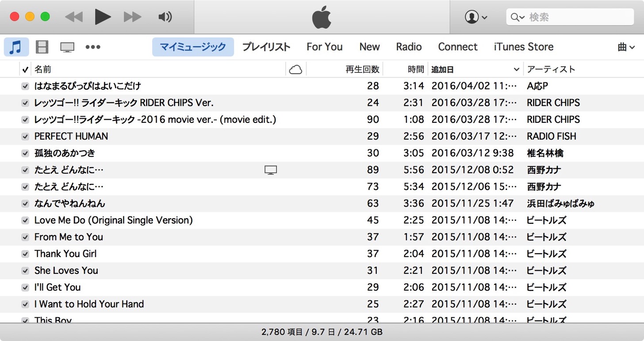
Task: Uncheck the From Me to You checkbox
Action: coord(25,237)
